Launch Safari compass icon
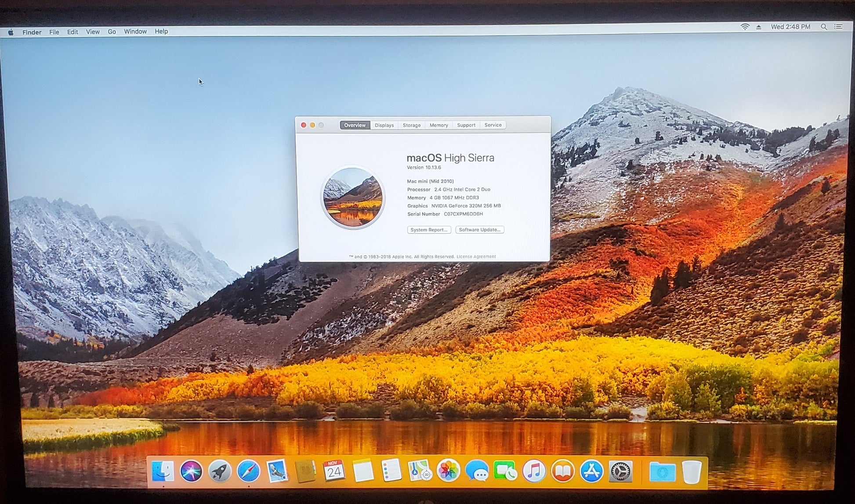Viewport: 855px width, 504px height. point(248,472)
